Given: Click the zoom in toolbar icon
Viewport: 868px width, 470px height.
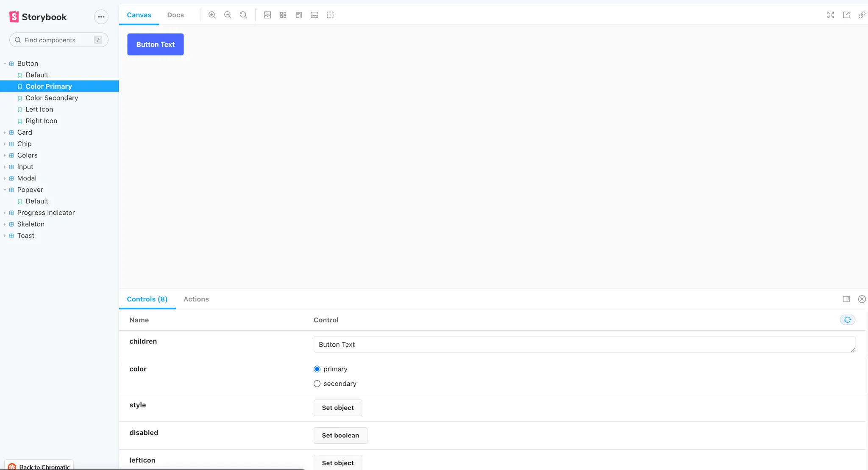Looking at the screenshot, I should pyautogui.click(x=212, y=15).
